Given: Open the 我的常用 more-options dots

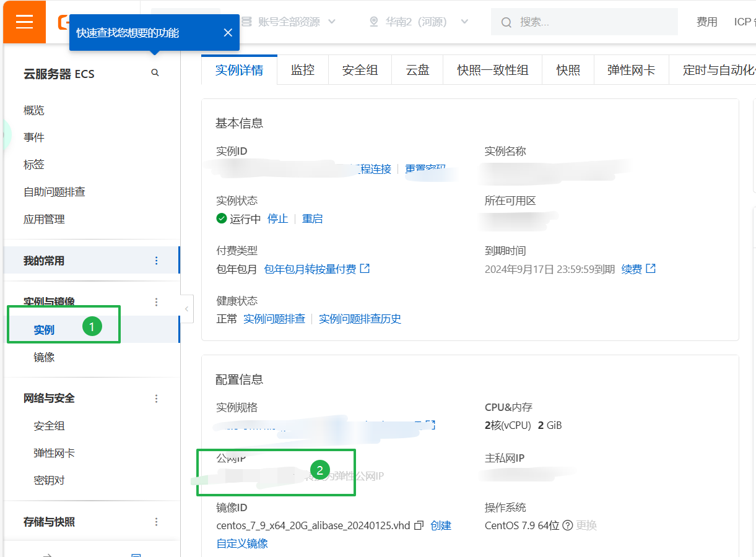Looking at the screenshot, I should click(156, 261).
